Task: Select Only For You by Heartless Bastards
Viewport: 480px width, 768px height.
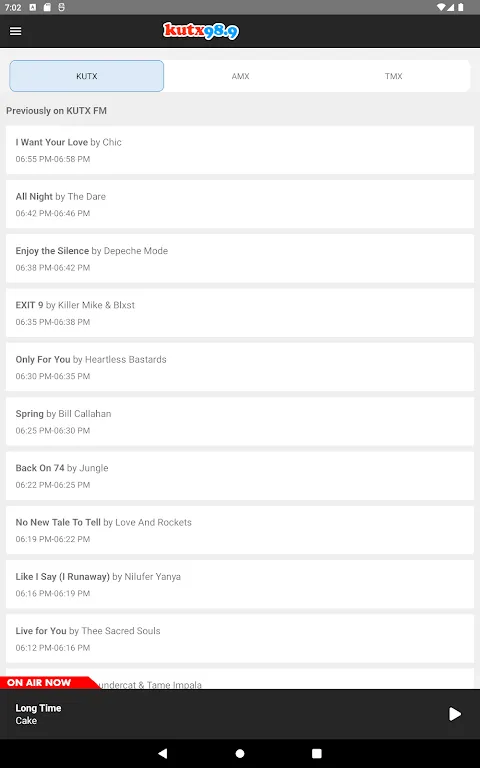Action: 240,367
